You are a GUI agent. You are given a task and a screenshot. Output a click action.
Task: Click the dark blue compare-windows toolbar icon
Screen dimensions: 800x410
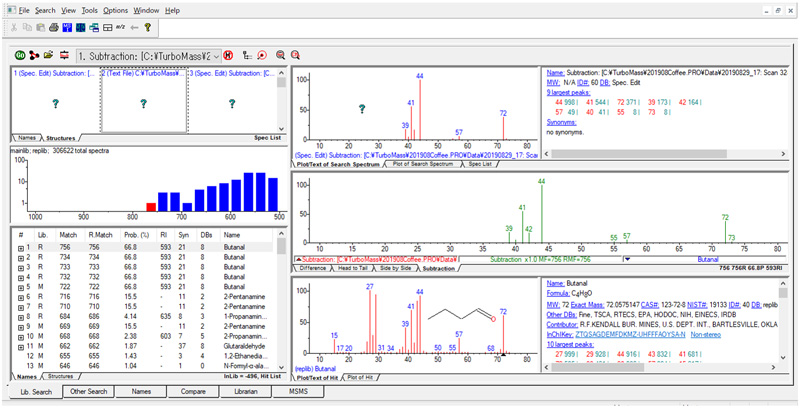pyautogui.click(x=81, y=28)
